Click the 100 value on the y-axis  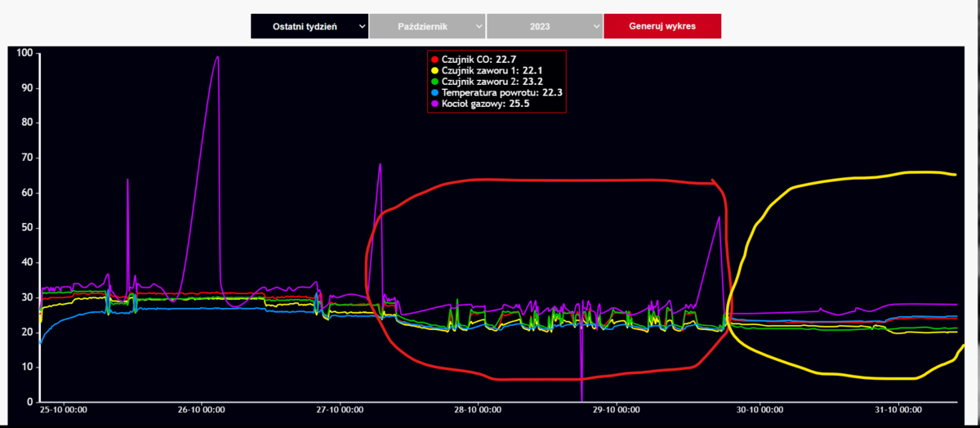pos(23,53)
